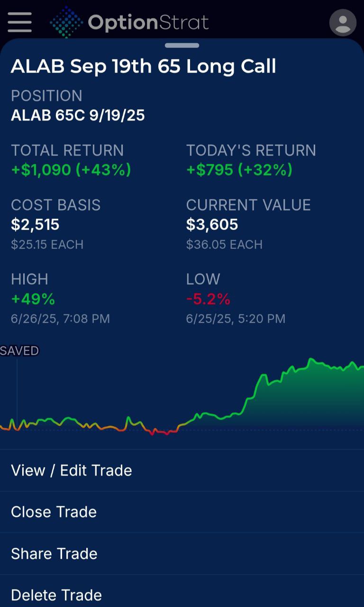This screenshot has width=364, height=607.
Task: Click the ALAB Sep 19th 65 Long Call title
Action: [x=144, y=66]
